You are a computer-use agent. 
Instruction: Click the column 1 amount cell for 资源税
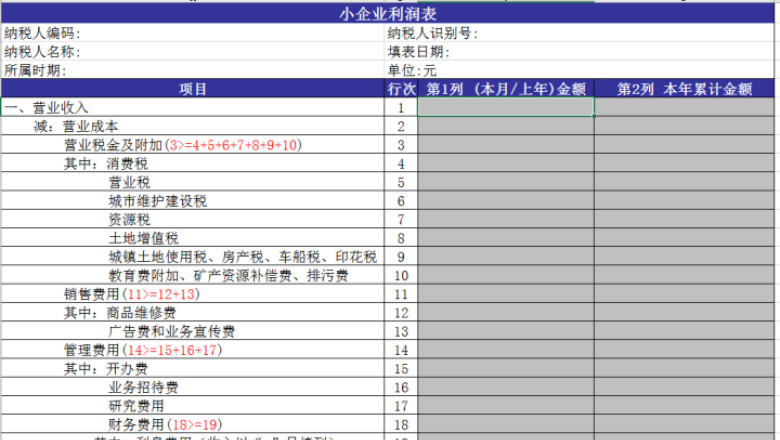[x=506, y=219]
